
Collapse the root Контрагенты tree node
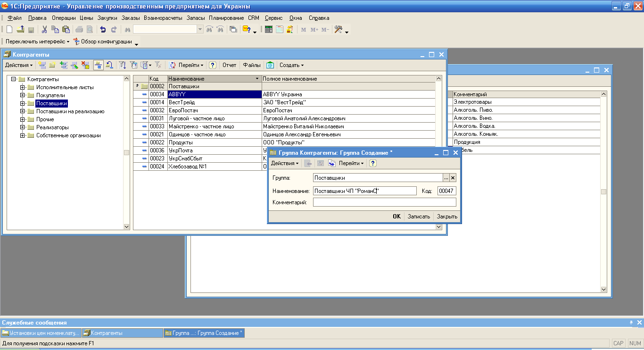[13, 79]
